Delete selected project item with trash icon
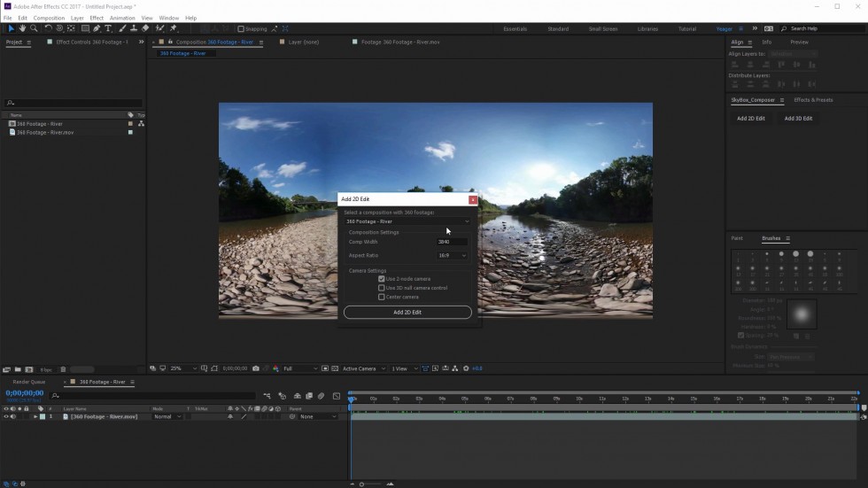The height and width of the screenshot is (488, 868). click(x=62, y=369)
